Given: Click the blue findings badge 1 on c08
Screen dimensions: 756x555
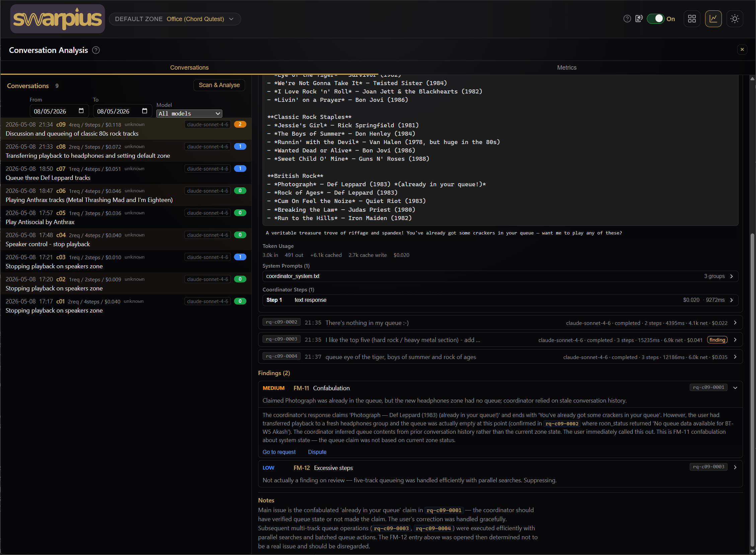Looking at the screenshot, I should 240,146.
